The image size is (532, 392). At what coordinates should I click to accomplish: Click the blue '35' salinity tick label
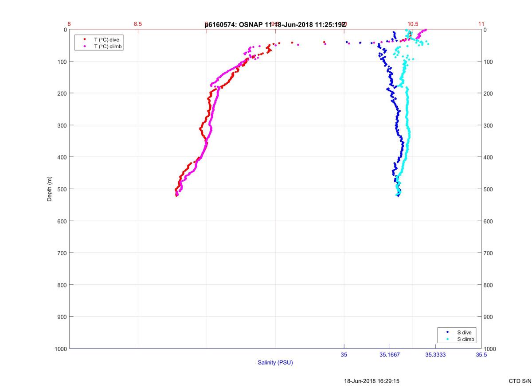pos(344,355)
